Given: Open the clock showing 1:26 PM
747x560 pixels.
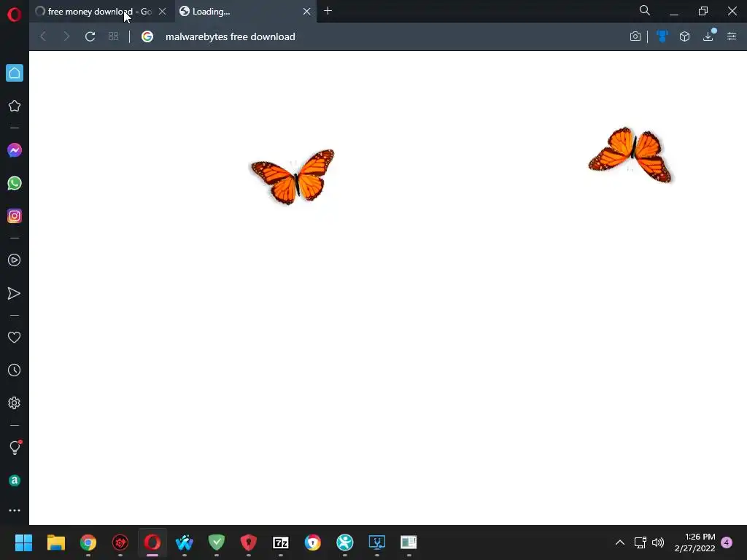Looking at the screenshot, I should [x=694, y=542].
